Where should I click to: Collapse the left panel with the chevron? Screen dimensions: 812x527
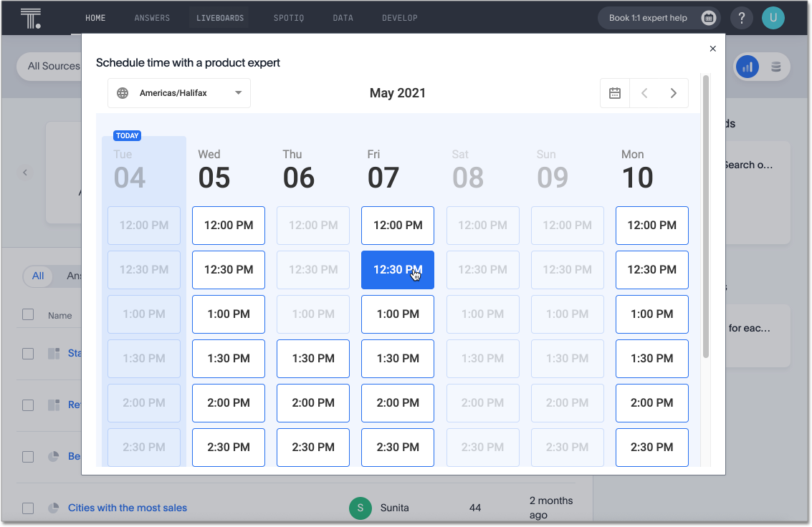click(25, 173)
